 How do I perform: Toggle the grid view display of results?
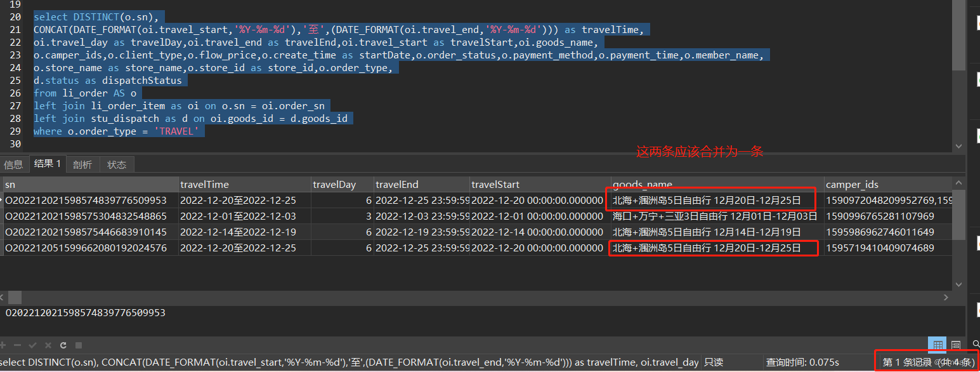tap(938, 345)
